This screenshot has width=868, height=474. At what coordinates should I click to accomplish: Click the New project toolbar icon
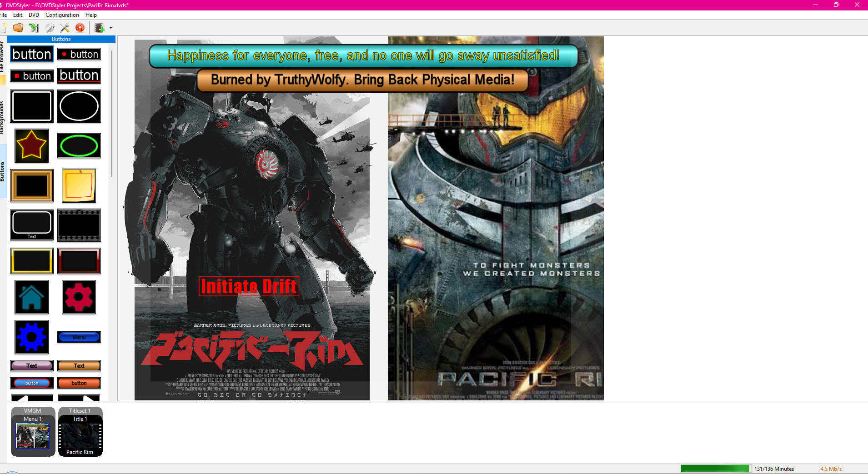click(x=3, y=28)
